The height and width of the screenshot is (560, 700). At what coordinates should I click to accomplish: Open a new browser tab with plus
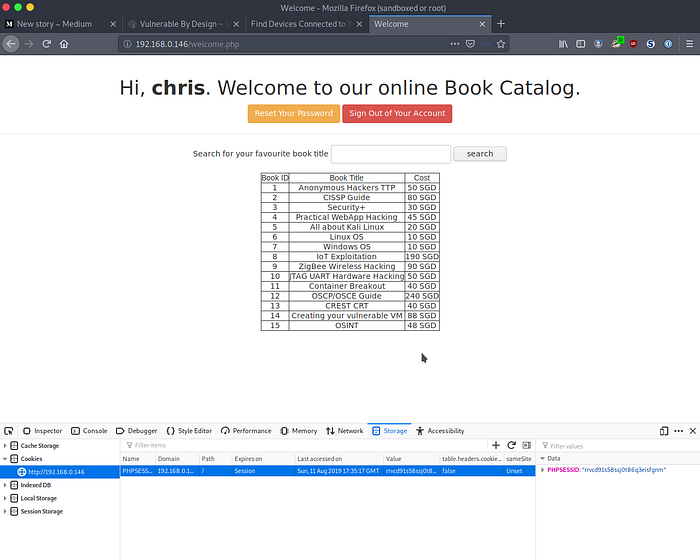[501, 24]
